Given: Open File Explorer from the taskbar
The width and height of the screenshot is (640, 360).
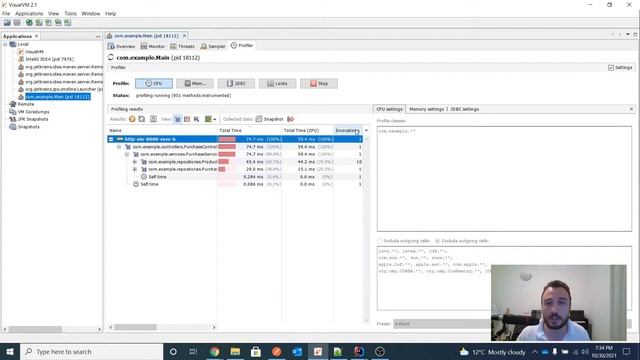Looking at the screenshot, I should [235, 351].
